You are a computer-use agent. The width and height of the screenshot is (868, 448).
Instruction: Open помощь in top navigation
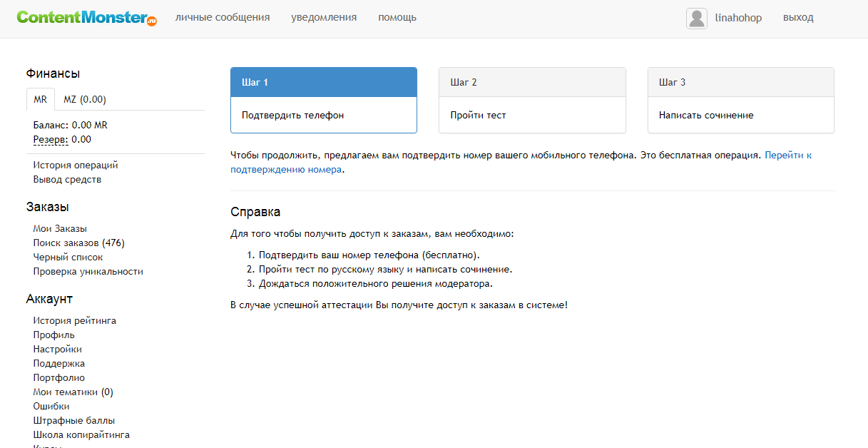tap(397, 18)
